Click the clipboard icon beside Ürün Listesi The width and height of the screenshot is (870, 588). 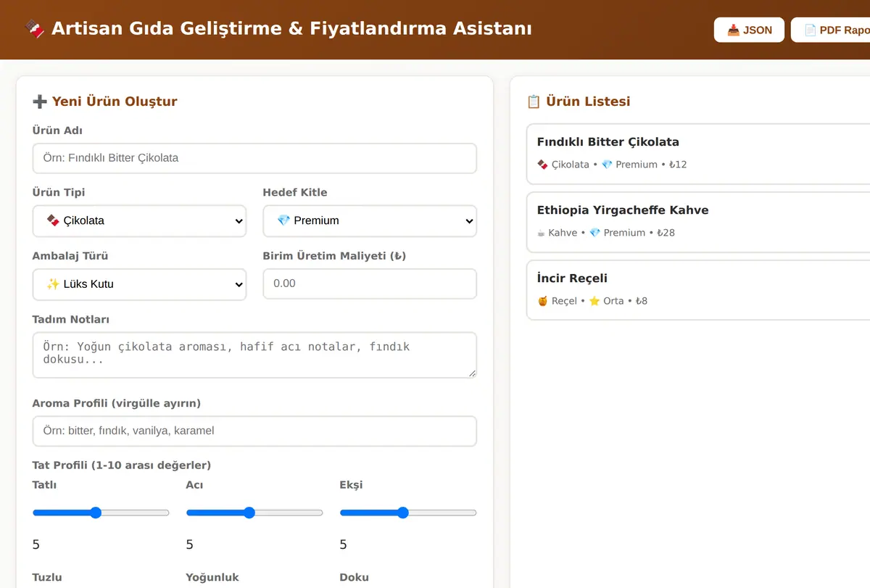click(534, 102)
